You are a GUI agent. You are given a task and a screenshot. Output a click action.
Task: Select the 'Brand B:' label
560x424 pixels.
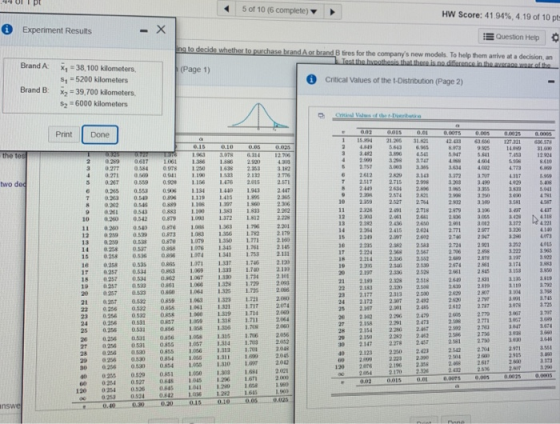click(35, 90)
